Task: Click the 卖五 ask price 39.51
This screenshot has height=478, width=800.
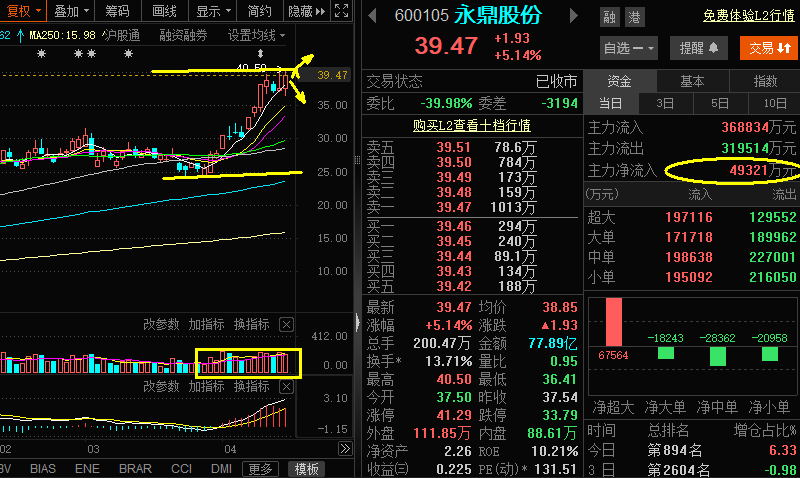Action: (454, 147)
